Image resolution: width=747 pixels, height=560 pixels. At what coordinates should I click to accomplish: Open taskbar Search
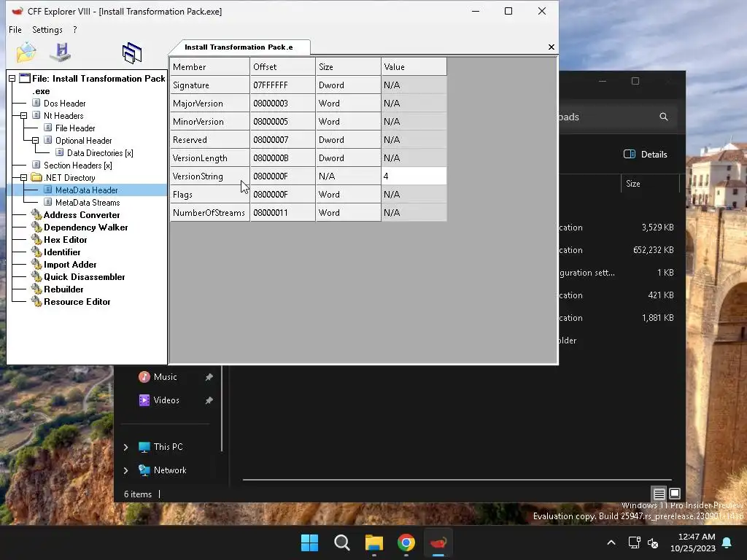click(x=342, y=542)
